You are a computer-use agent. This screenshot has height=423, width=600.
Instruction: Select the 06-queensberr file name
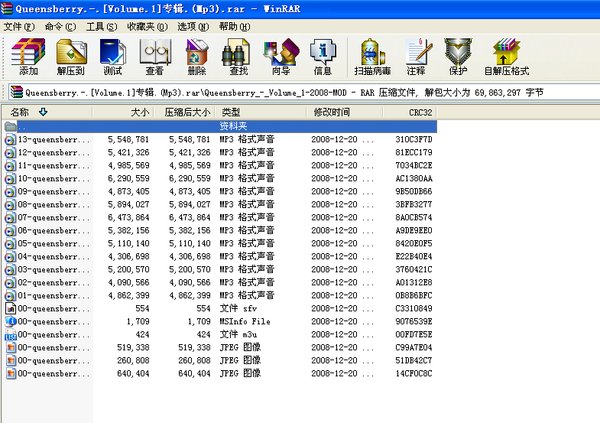[54, 231]
